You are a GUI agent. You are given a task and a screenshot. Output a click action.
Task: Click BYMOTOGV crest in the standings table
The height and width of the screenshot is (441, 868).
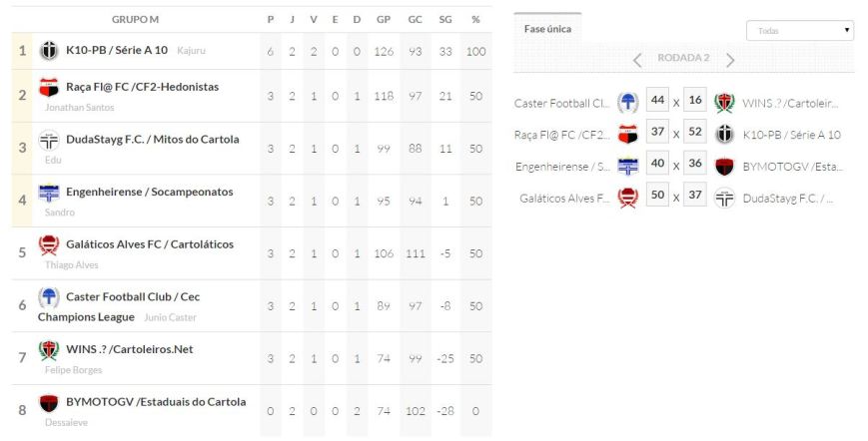point(49,403)
